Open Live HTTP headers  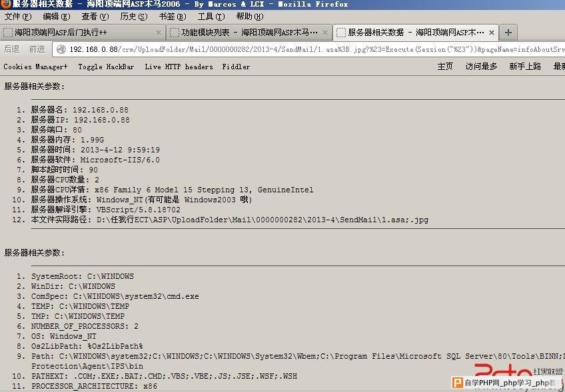[179, 67]
